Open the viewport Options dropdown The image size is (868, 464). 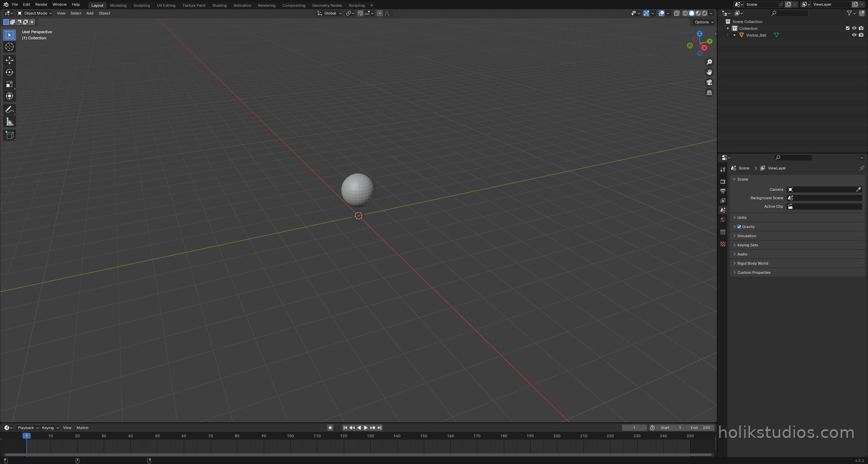pos(704,22)
